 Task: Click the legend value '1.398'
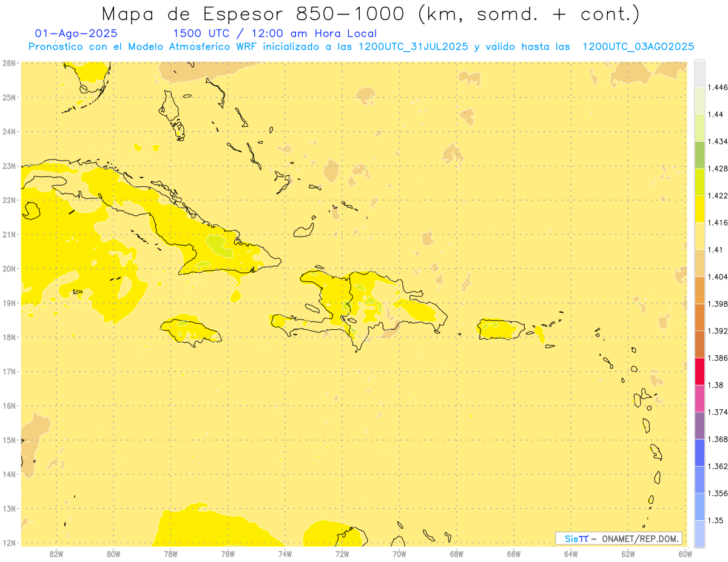tap(717, 304)
